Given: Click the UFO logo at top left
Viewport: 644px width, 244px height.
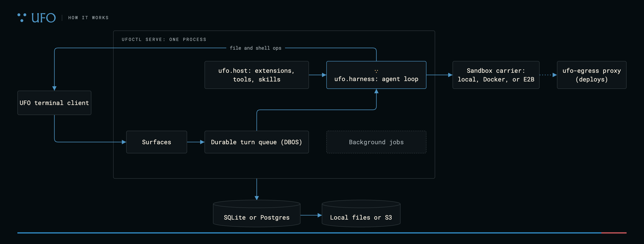Looking at the screenshot, I should point(37,18).
